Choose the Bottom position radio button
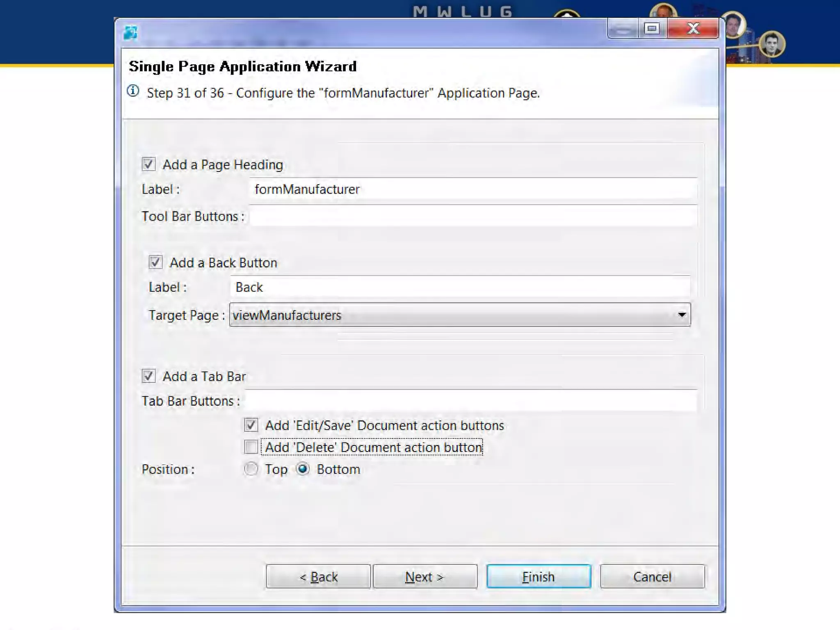This screenshot has height=630, width=840. point(303,469)
